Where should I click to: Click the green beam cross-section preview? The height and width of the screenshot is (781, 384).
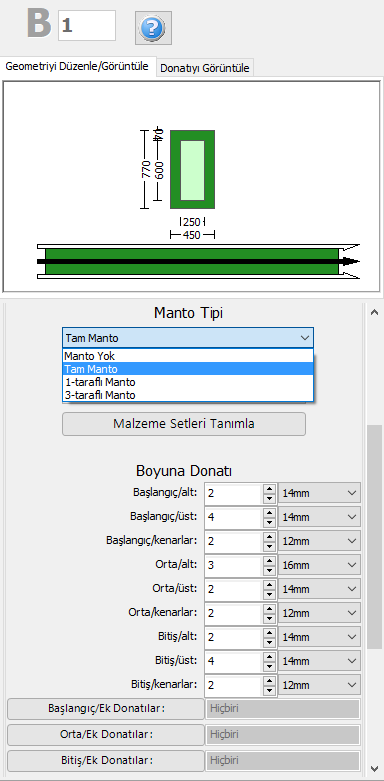tap(192, 169)
